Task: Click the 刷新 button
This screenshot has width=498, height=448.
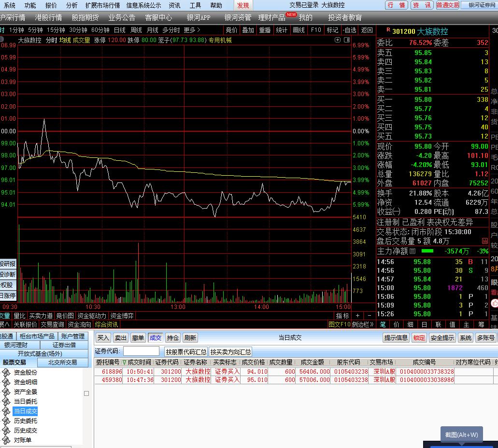Action: point(190,337)
